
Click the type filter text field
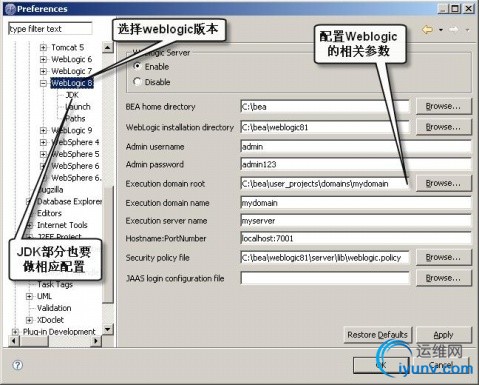(50, 29)
